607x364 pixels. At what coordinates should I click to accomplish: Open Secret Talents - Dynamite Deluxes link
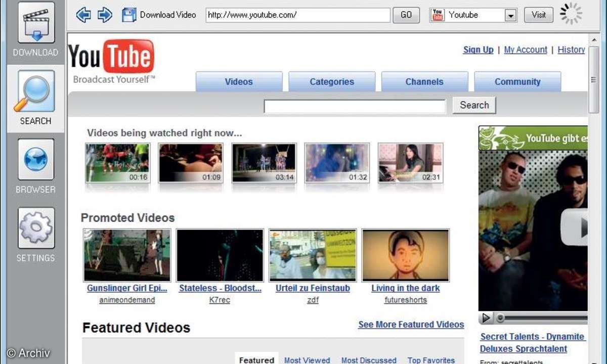(x=532, y=343)
